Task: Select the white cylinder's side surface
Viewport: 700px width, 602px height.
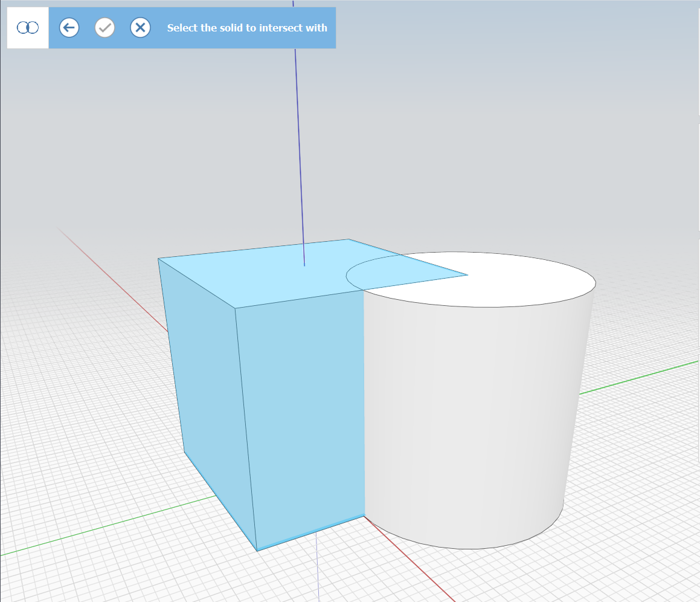Action: 471,423
